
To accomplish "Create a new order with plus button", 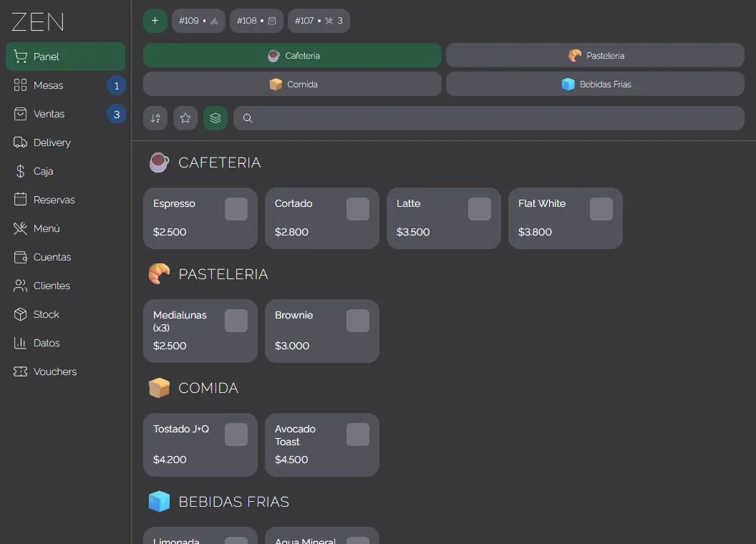I will (155, 21).
